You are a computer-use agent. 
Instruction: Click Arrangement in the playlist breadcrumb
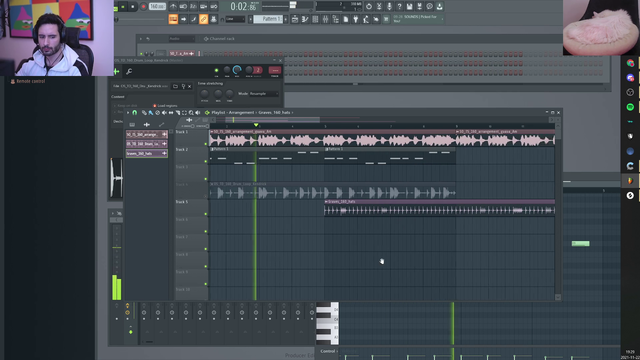(x=241, y=113)
